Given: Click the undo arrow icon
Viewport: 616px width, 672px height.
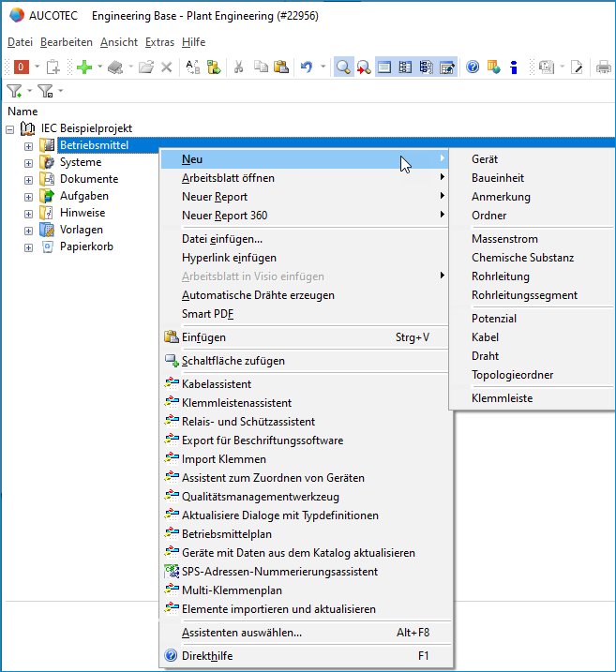Looking at the screenshot, I should pyautogui.click(x=307, y=67).
